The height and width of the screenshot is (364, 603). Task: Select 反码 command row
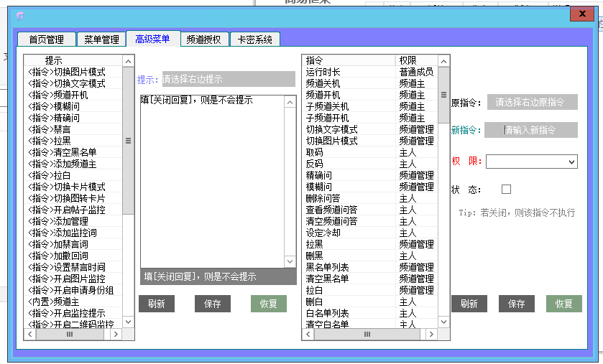pyautogui.click(x=370, y=164)
